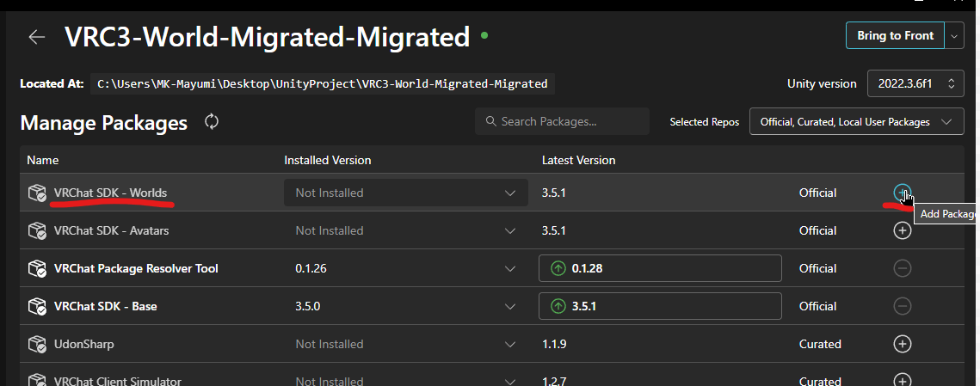Remove the VRChat SDK - Base package

902,306
